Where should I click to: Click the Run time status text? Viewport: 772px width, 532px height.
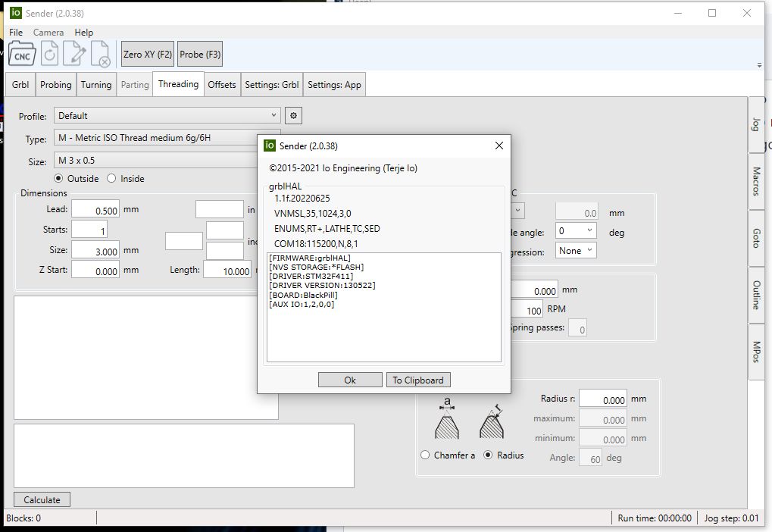(655, 518)
